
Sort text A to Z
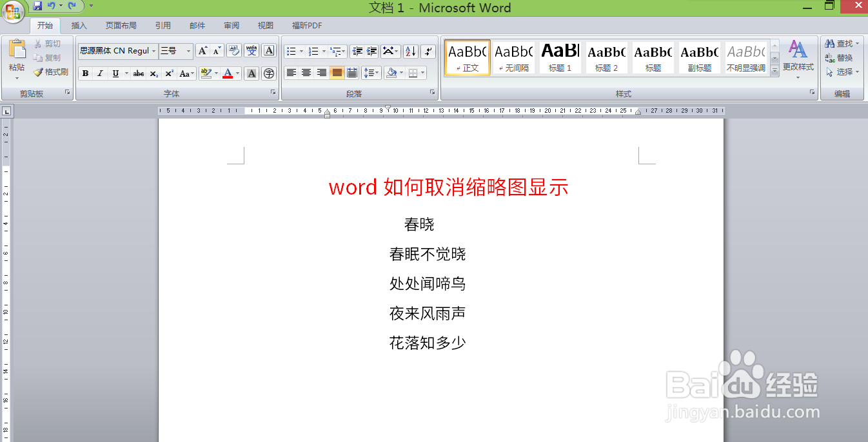tap(411, 51)
